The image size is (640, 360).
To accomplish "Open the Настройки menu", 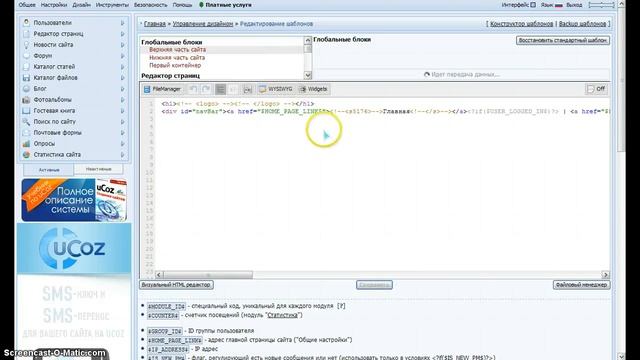I will (54, 5).
